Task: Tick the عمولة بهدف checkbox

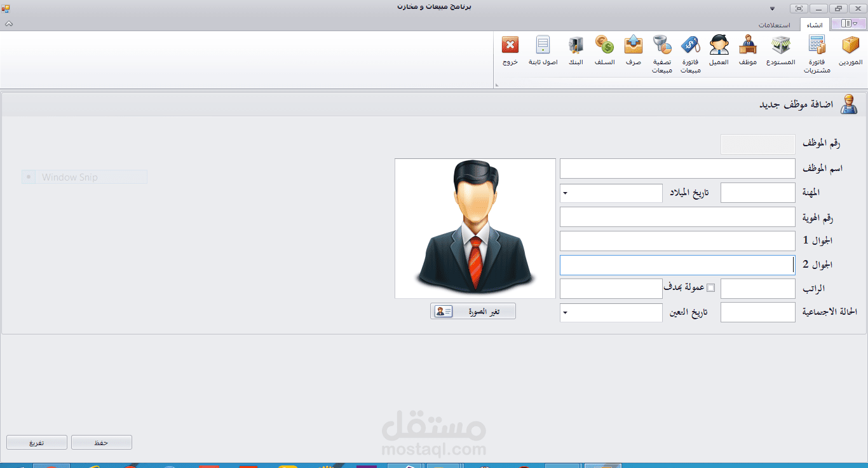Action: [x=710, y=287]
